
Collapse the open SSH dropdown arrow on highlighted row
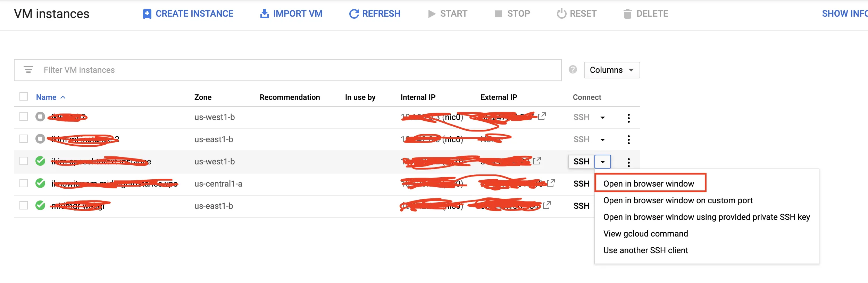coord(603,162)
